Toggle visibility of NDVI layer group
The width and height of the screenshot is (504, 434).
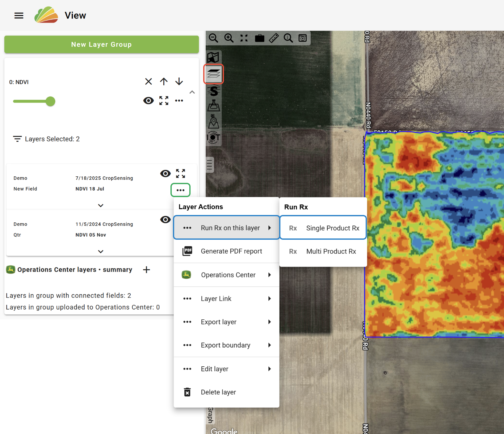click(x=149, y=101)
